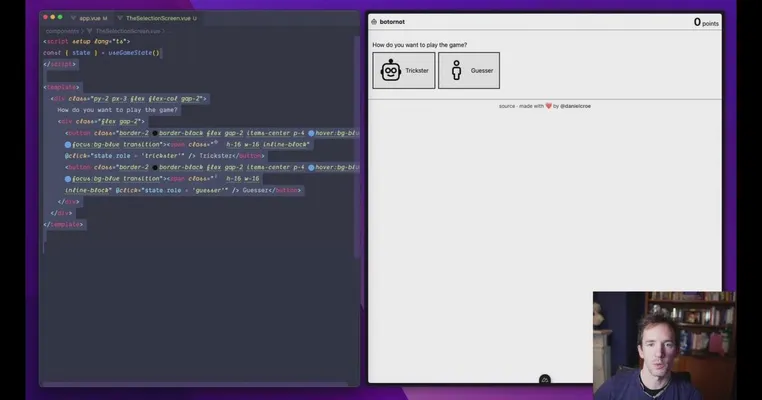Click the editor's vertical scrollbar
762x400 pixels.
[357, 146]
